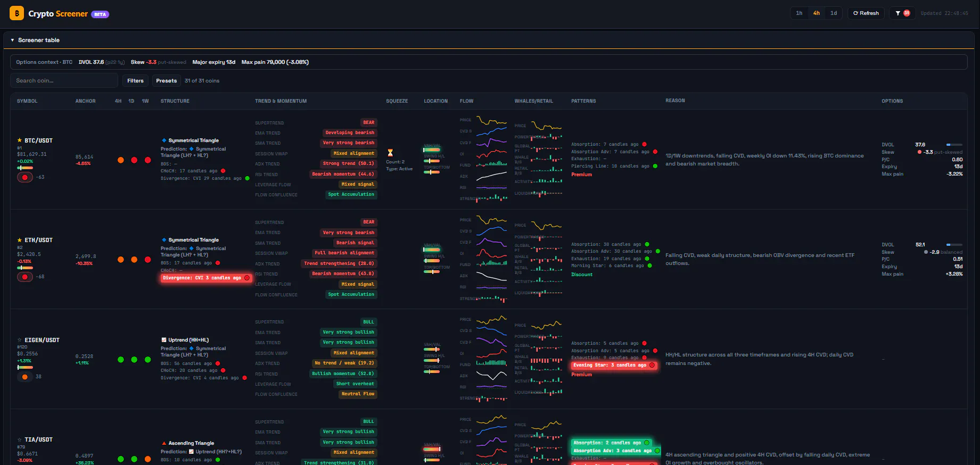The height and width of the screenshot is (465, 980).
Task: Switch to the 1h timeframe
Action: [799, 13]
